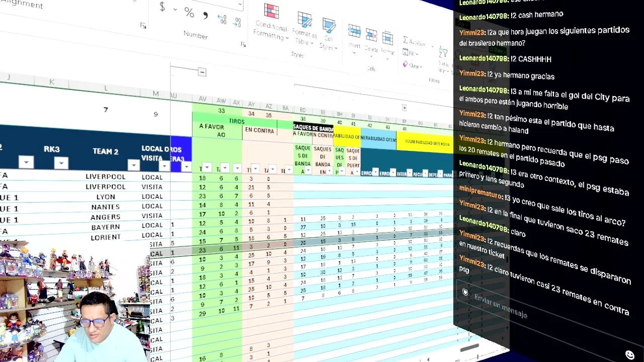Select the RK3 header cell
The width and height of the screenshot is (644, 362).
pyautogui.click(x=51, y=149)
